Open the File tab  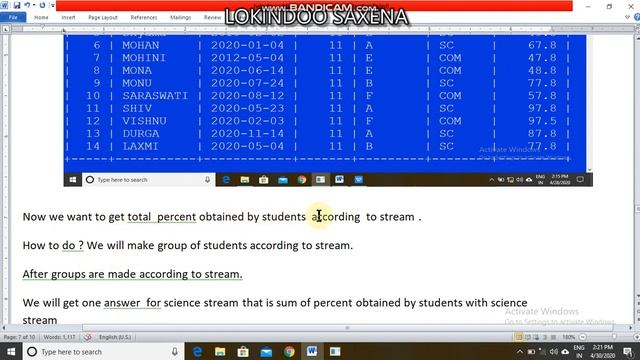(x=13, y=18)
